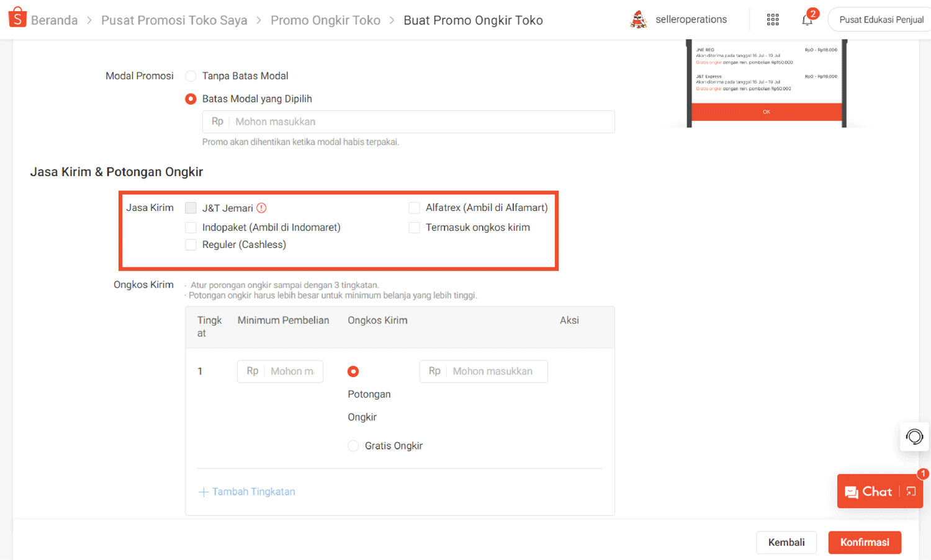Viewport: 931px width, 560px height.
Task: Open the Chat widget
Action: click(x=869, y=492)
